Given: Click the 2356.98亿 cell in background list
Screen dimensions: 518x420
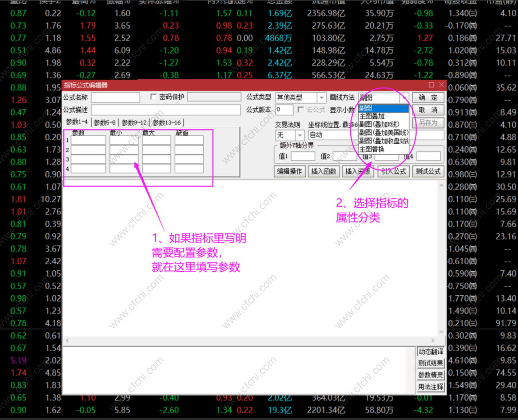Looking at the screenshot, I should click(326, 13).
